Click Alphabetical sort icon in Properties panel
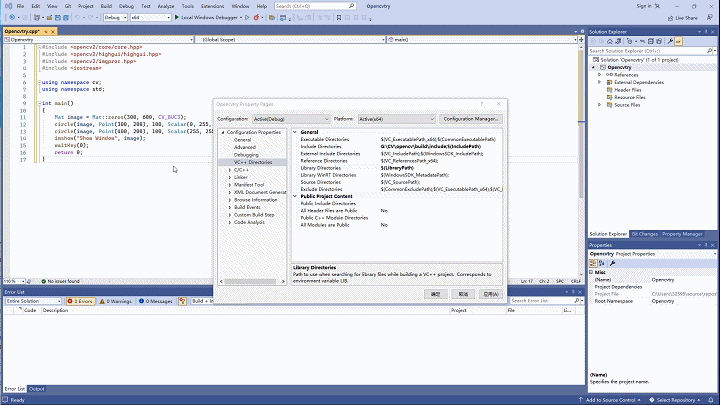Image resolution: width=720 pixels, height=405 pixels. 602,263
